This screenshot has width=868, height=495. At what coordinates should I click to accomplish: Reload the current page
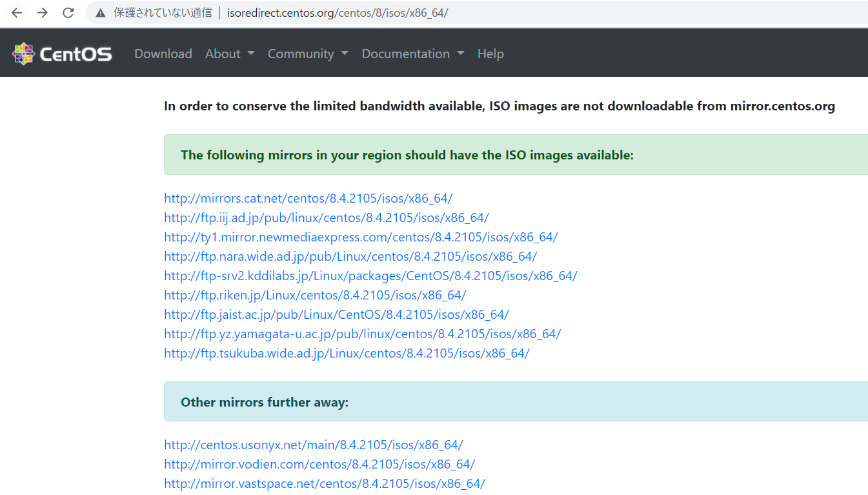pyautogui.click(x=68, y=13)
